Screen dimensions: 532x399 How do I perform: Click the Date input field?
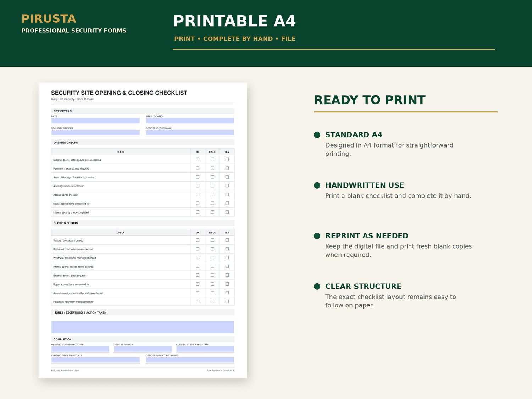(95, 121)
